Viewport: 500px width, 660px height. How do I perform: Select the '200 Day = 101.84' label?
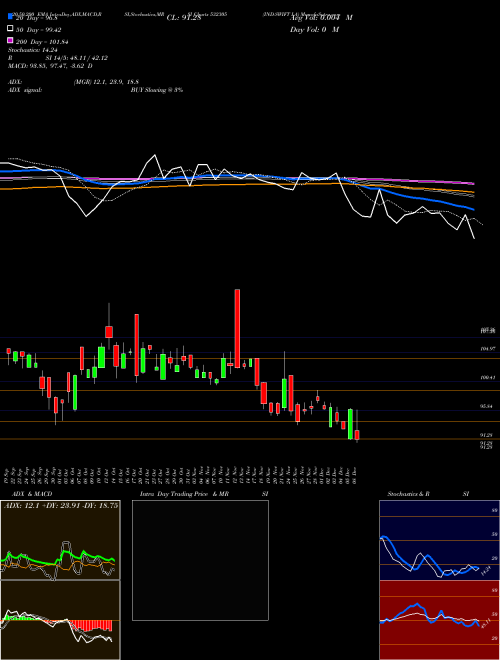pos(42,42)
